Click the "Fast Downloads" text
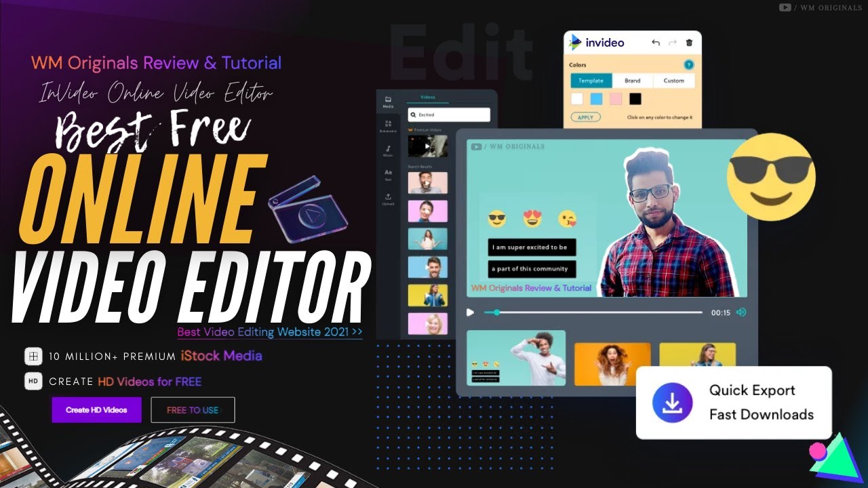This screenshot has width=868, height=488. coord(762,415)
